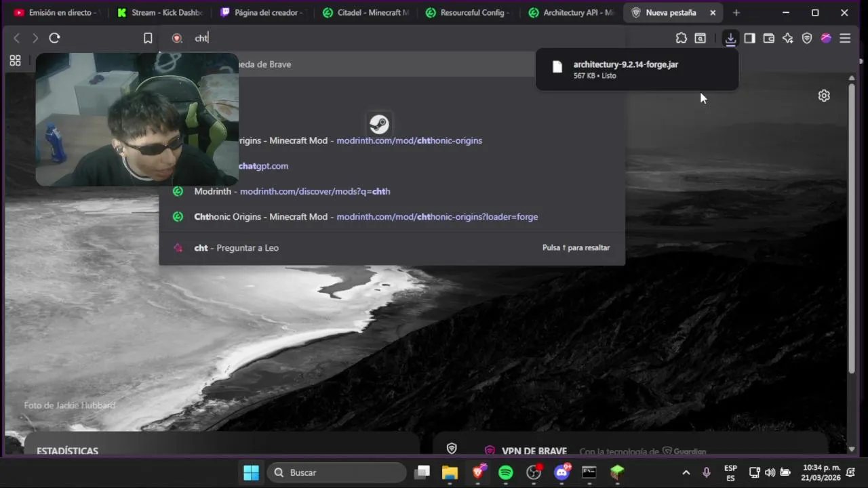Open the Brave Wallet icon
The image size is (868, 488).
[768, 39]
